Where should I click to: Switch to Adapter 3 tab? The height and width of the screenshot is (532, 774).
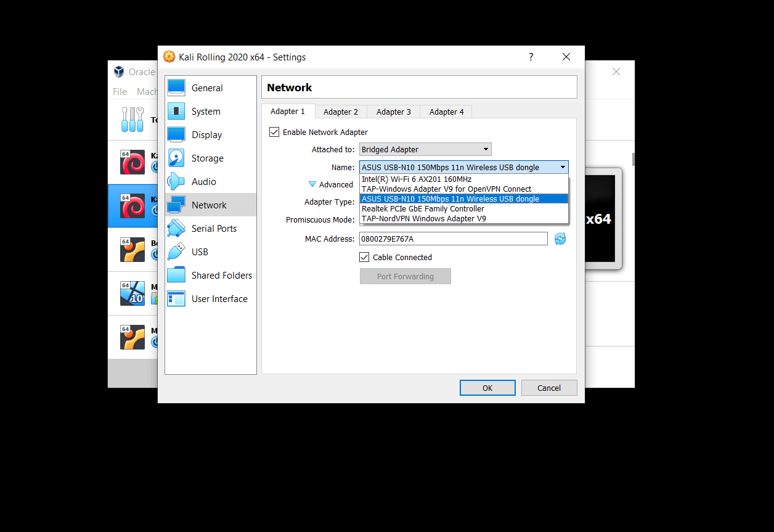coord(394,112)
